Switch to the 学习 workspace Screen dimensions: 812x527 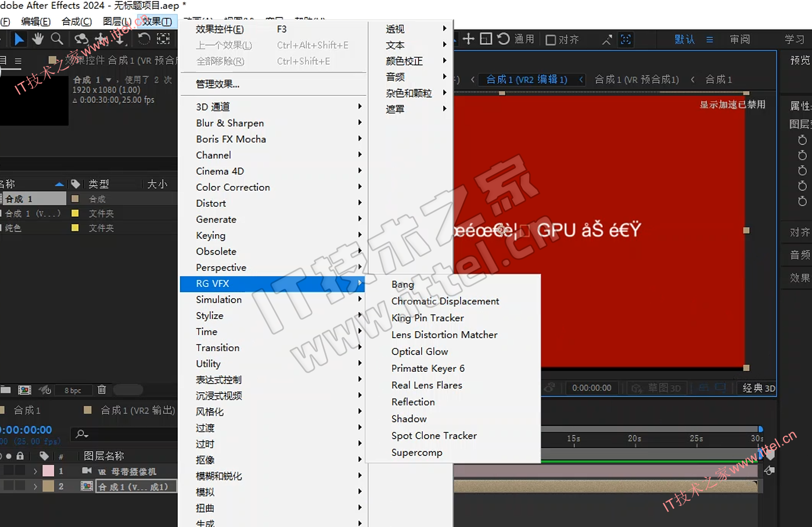(794, 40)
